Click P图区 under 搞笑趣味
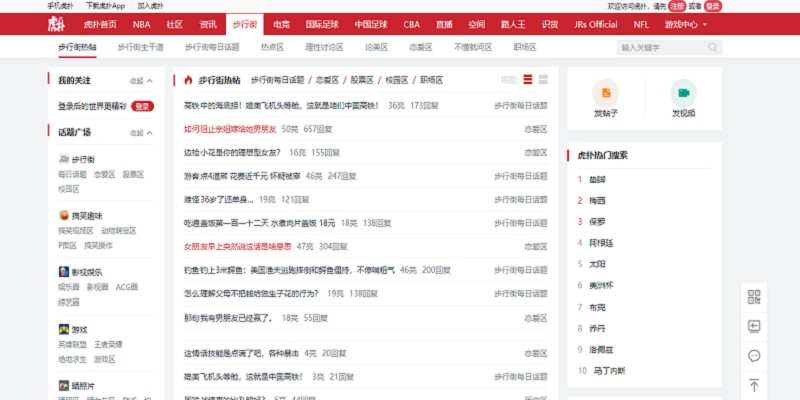This screenshot has height=400, width=800. click(x=67, y=245)
